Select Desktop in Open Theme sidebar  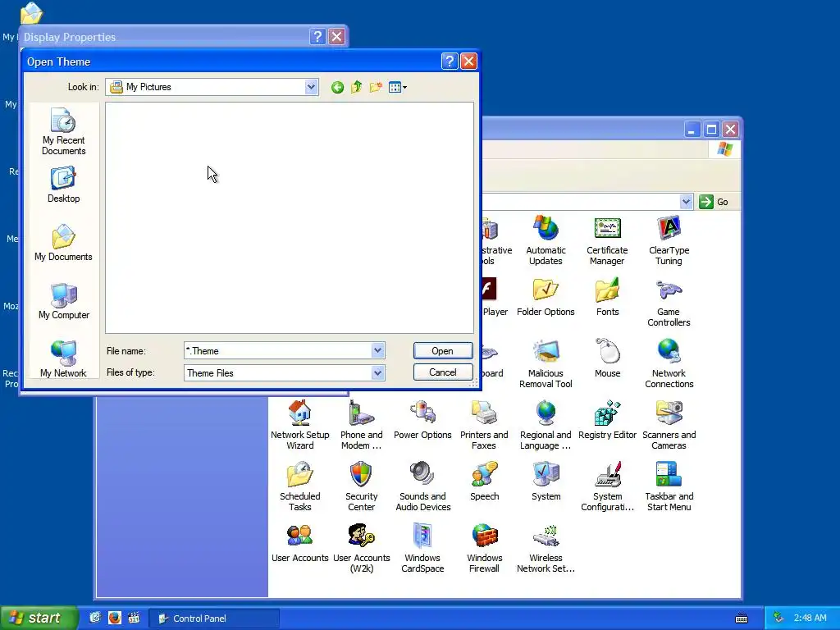pyautogui.click(x=63, y=185)
